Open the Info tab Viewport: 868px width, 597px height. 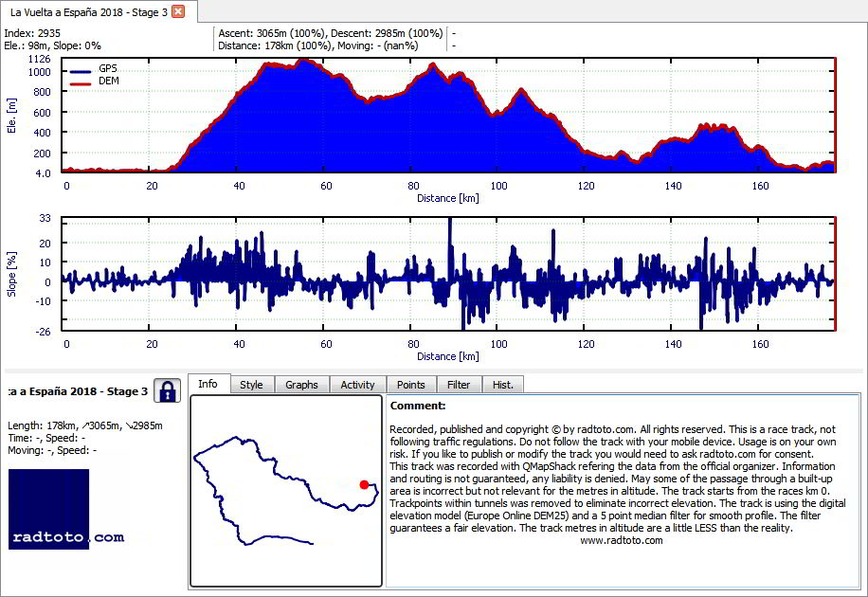click(208, 384)
